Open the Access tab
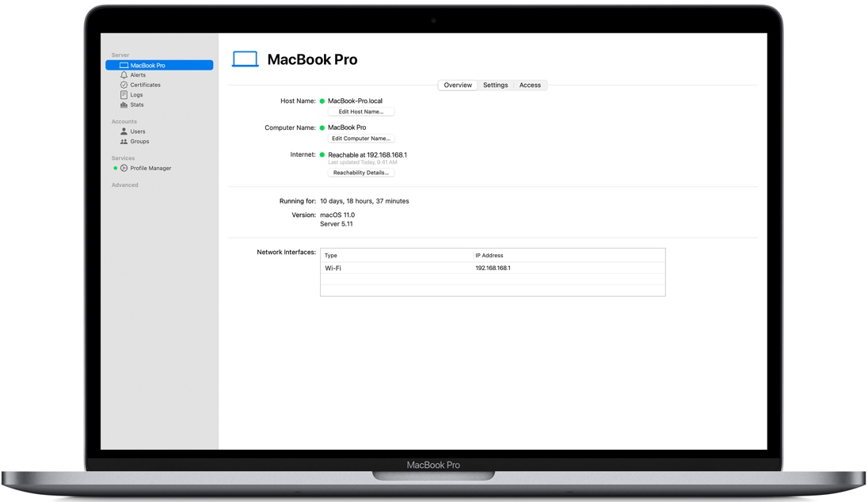The image size is (868, 502). [x=530, y=85]
